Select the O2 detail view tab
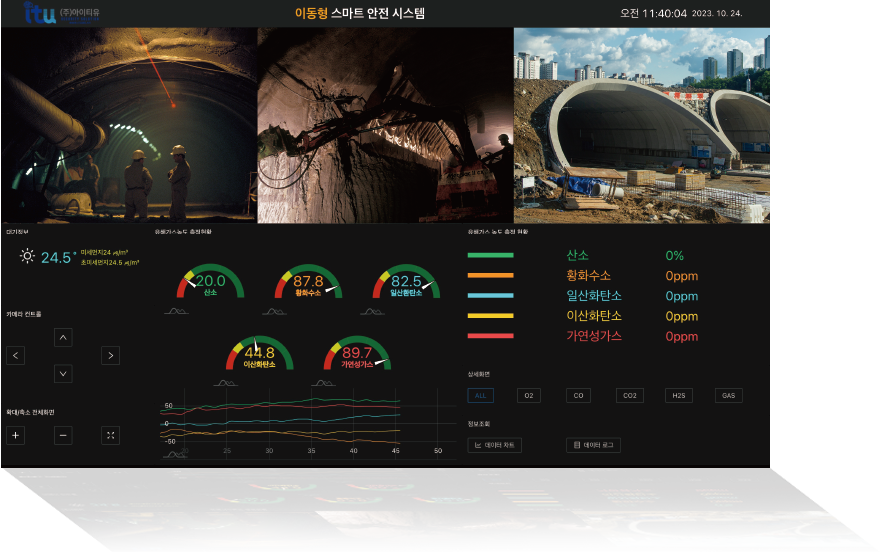 pos(529,395)
